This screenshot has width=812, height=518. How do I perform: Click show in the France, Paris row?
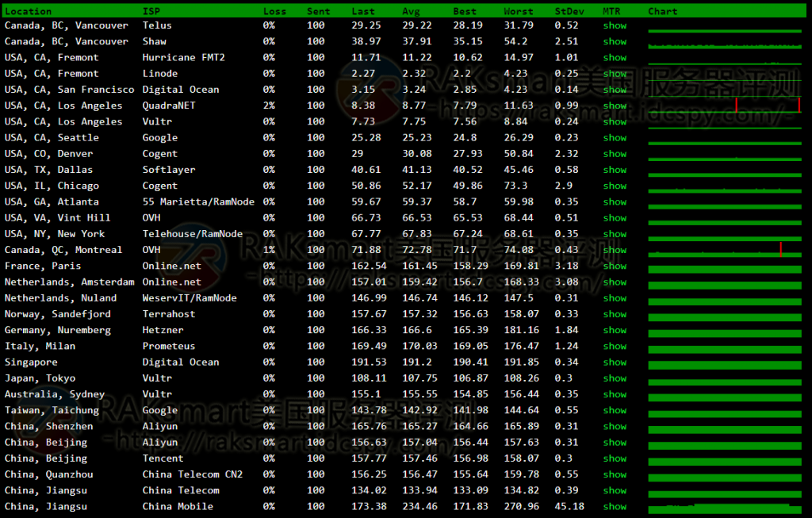[615, 267]
